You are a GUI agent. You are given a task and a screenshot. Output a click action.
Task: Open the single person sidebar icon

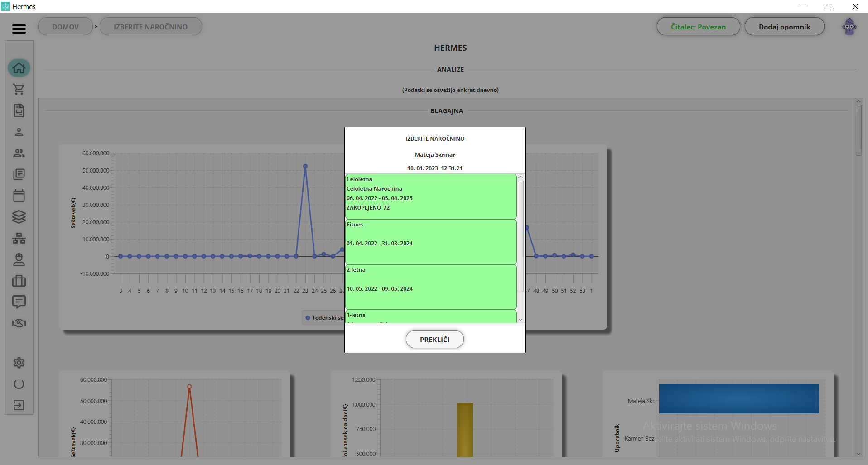click(x=19, y=132)
